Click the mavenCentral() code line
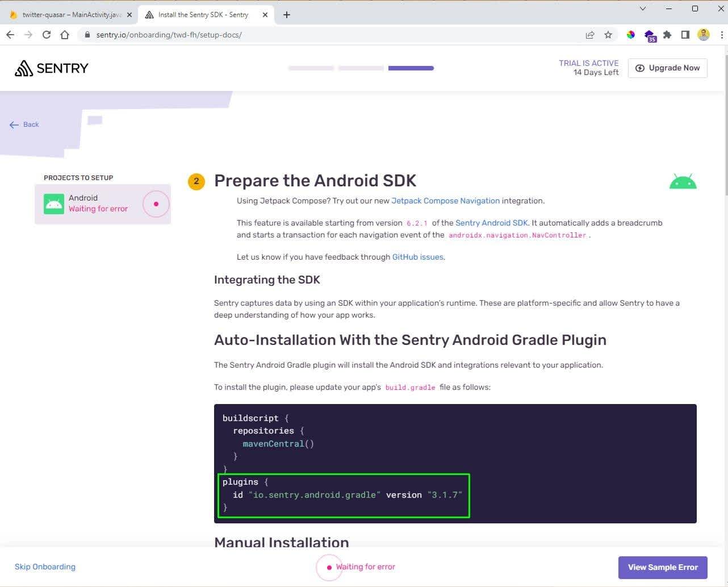This screenshot has height=587, width=728. (278, 444)
